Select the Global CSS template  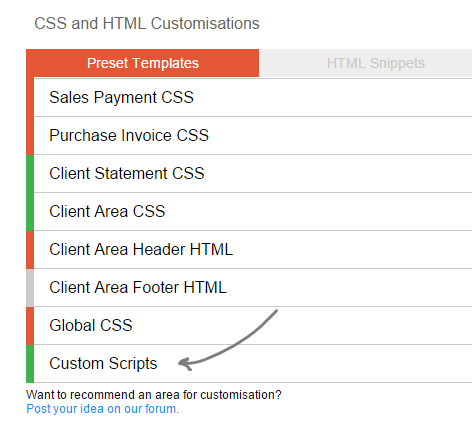253,326
